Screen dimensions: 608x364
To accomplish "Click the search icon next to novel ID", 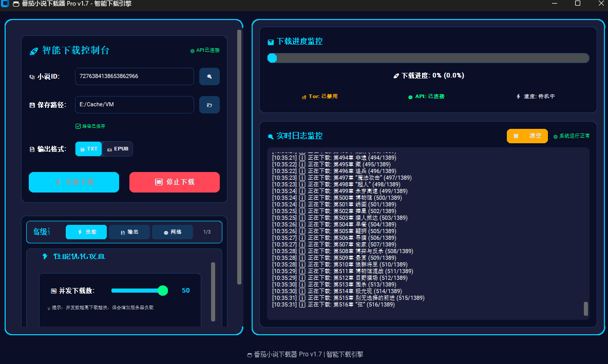I will pyautogui.click(x=210, y=76).
